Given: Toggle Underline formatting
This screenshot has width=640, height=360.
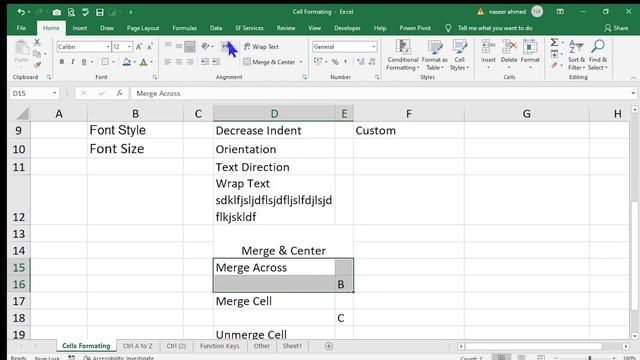Looking at the screenshot, I should tap(84, 62).
